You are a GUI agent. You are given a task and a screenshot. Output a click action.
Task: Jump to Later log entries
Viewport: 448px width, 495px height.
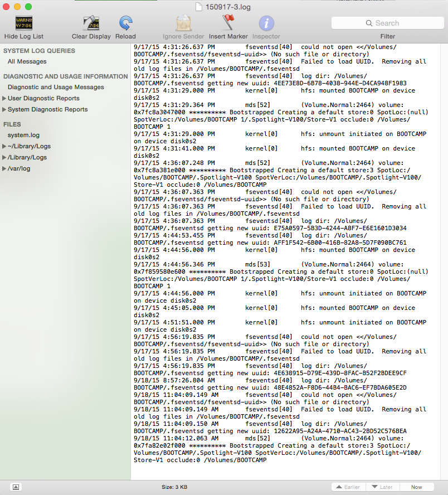[382, 487]
